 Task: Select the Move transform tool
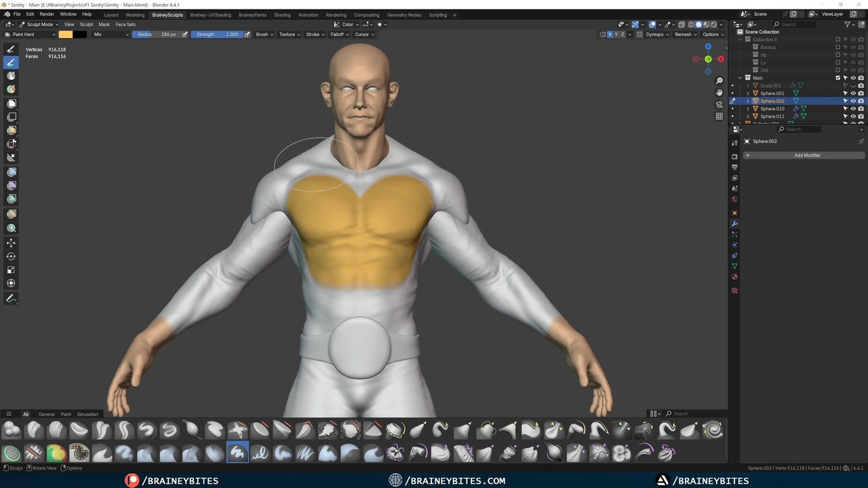(11, 243)
